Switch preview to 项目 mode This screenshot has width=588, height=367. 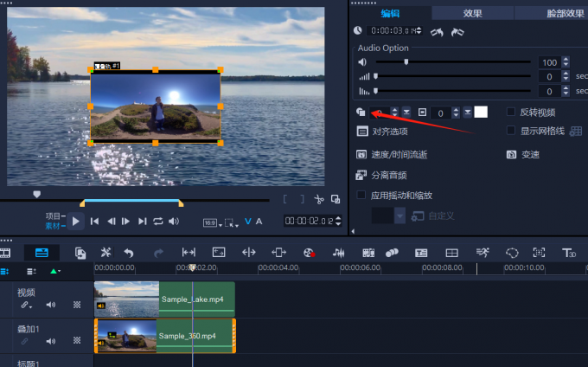[54, 216]
